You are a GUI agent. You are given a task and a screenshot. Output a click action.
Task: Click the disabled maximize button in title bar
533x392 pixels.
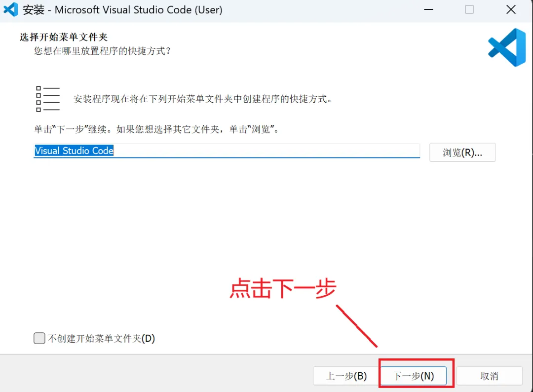pyautogui.click(x=469, y=9)
